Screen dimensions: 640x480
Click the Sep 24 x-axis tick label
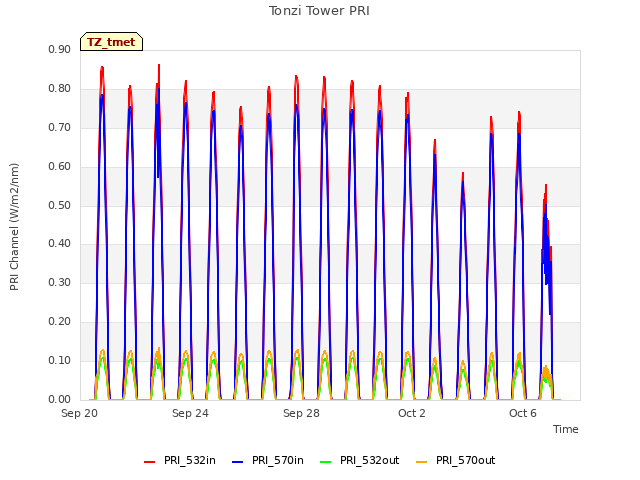point(190,413)
